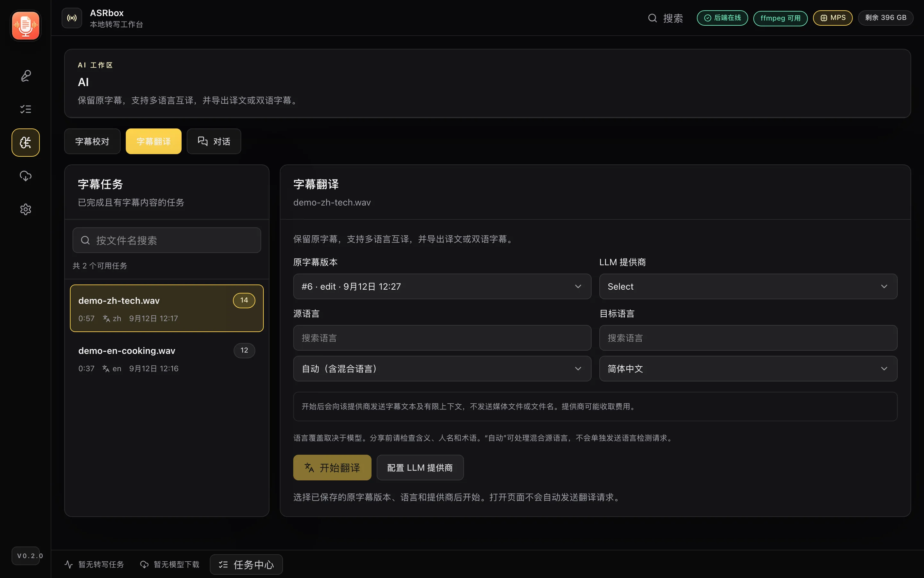Click the 源语言 搜索语言 input field
Image resolution: width=924 pixels, height=578 pixels.
(442, 337)
